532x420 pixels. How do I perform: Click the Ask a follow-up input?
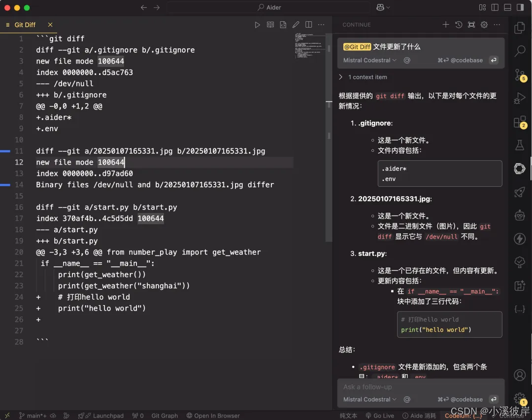coord(421,387)
